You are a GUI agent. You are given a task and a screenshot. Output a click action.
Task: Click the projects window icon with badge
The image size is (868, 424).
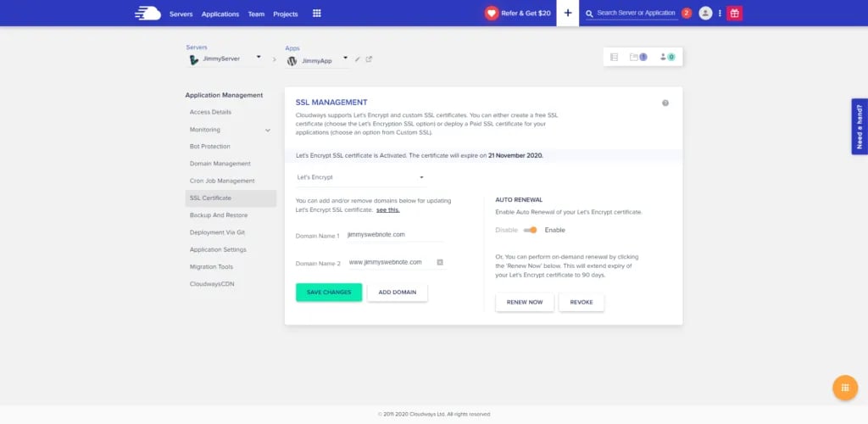(637, 57)
